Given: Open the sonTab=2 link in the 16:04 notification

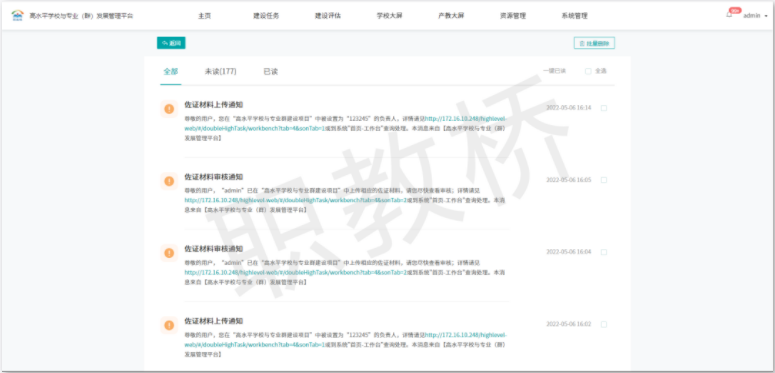Looking at the screenshot, I should [296, 272].
